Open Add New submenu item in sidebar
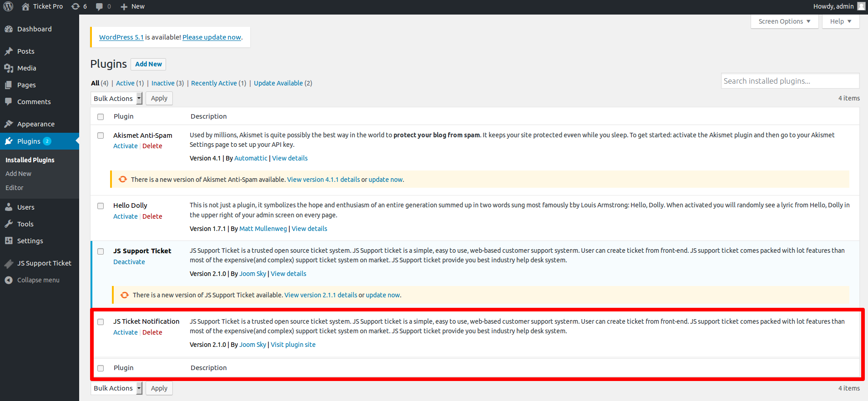Screen dimensions: 868x401 [18, 173]
